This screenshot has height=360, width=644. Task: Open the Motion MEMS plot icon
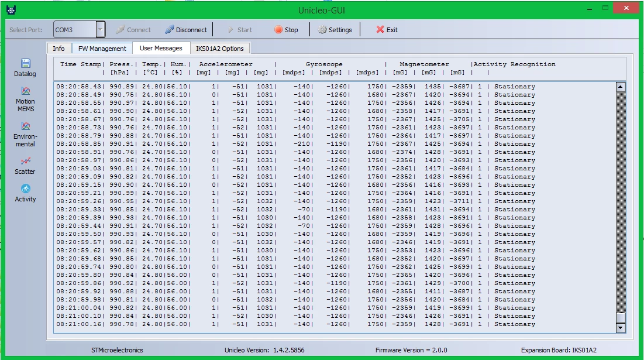26,91
